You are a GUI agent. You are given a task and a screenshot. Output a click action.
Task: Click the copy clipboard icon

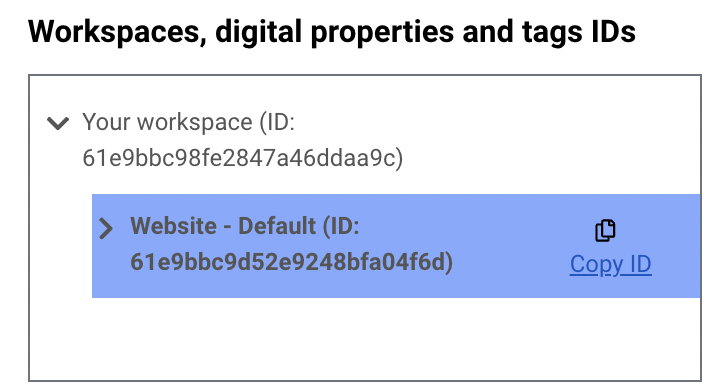click(605, 230)
